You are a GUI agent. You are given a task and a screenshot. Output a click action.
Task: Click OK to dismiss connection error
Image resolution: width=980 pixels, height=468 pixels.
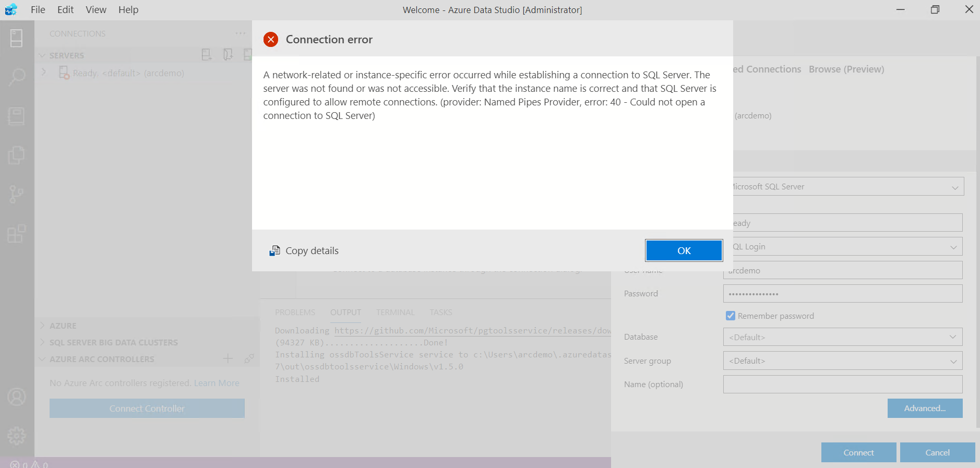pos(684,250)
